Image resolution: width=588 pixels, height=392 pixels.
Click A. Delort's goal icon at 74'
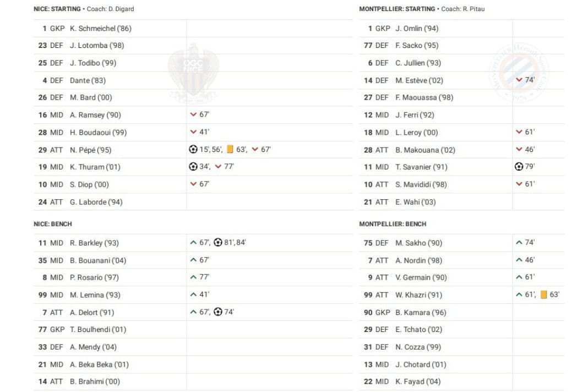[x=218, y=312]
